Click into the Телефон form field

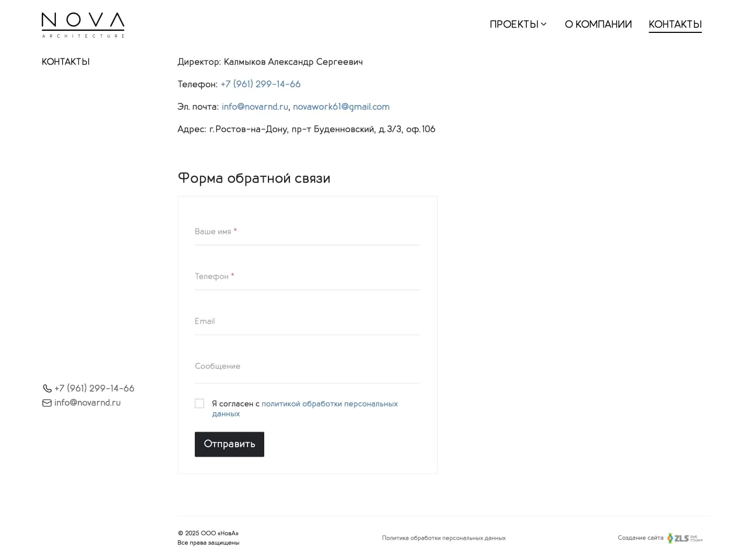point(307,277)
